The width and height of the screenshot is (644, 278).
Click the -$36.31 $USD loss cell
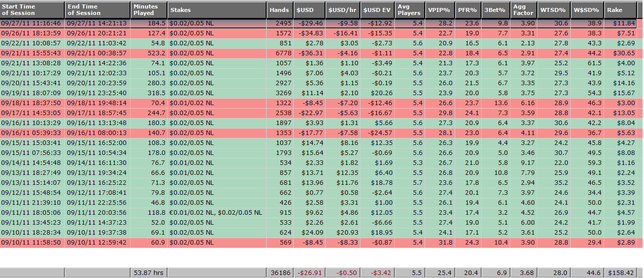309,53
